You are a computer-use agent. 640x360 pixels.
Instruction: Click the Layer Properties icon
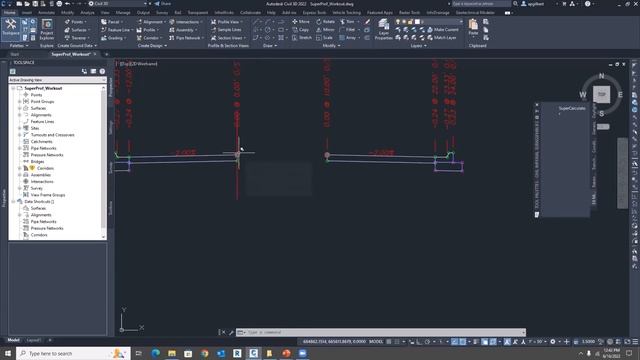(384, 29)
